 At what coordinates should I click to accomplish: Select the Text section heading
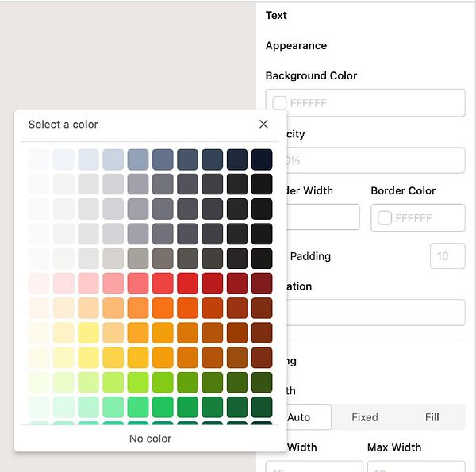pos(276,15)
